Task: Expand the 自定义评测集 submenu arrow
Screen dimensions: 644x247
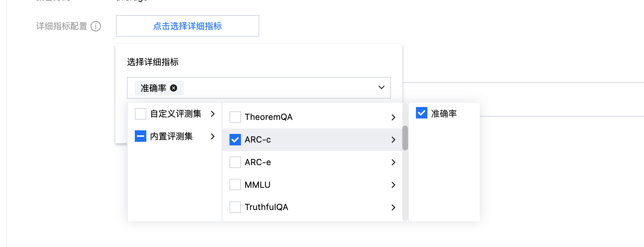Action: (213, 114)
